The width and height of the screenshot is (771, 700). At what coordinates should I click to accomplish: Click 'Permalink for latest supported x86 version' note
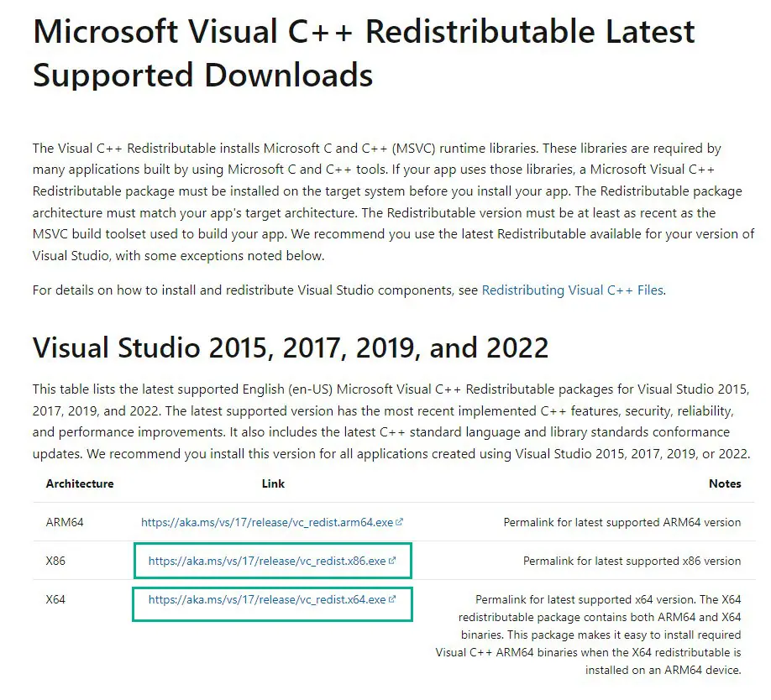coord(632,561)
